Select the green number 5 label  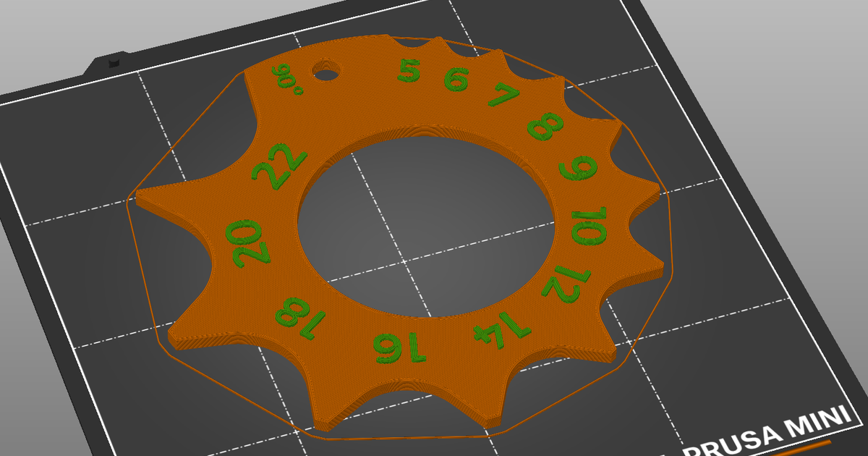click(x=409, y=71)
